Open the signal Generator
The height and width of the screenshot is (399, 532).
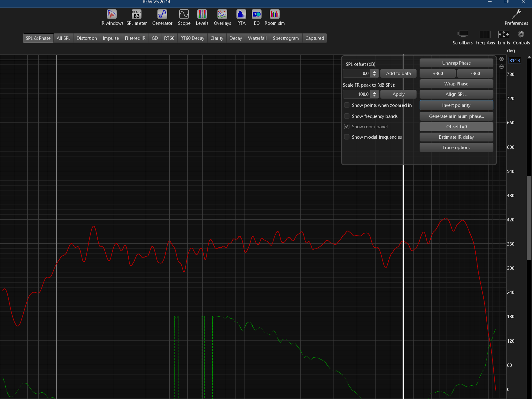tap(162, 17)
